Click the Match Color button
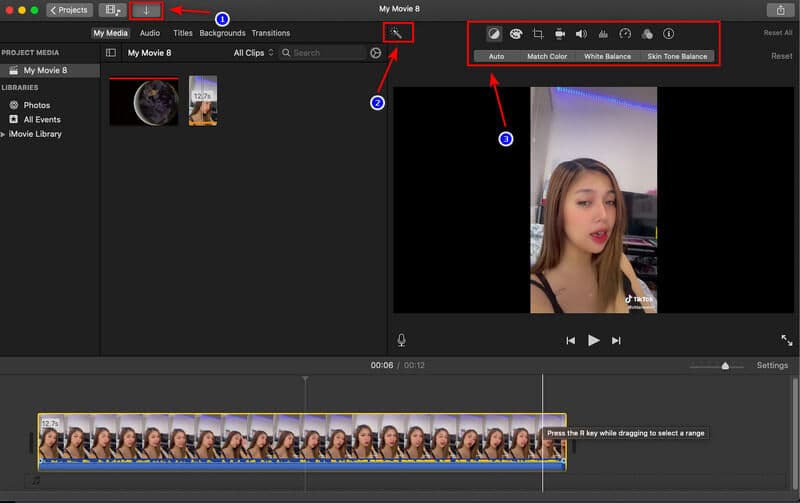This screenshot has width=800, height=503. [x=547, y=56]
